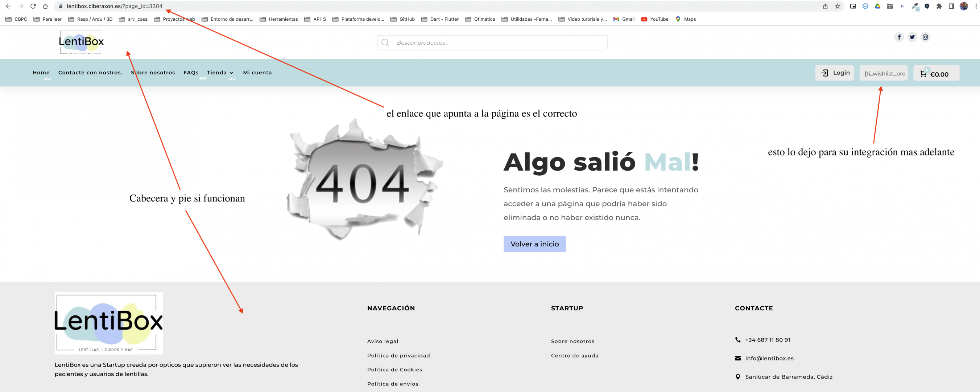Open the GitHub bookmarks folder

point(402,19)
